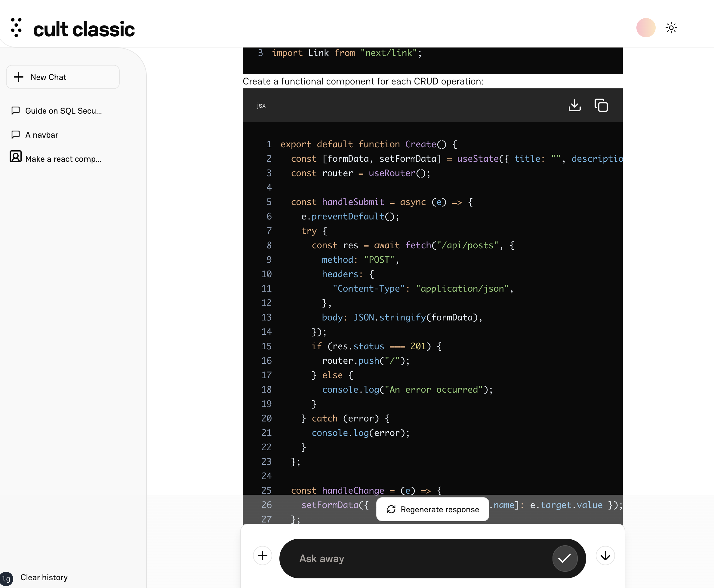This screenshot has width=714, height=588.
Task: Submit the prompt with the checkmark button
Action: click(x=565, y=558)
